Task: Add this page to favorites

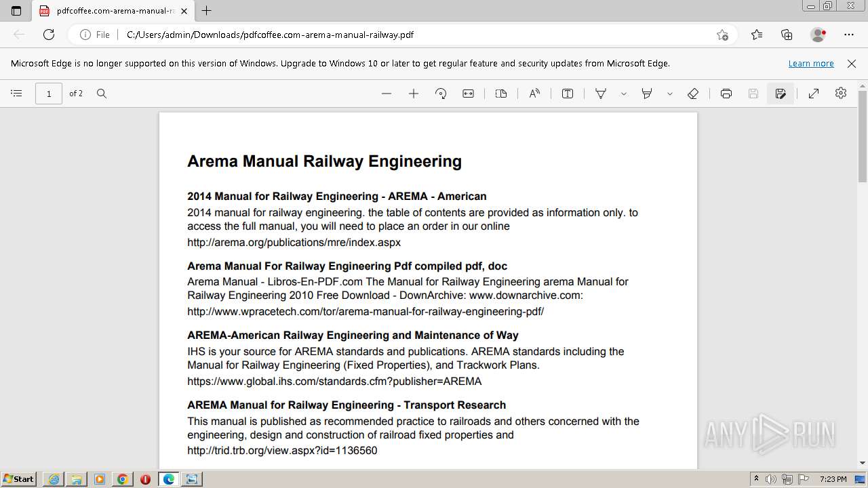Action: pyautogui.click(x=722, y=35)
